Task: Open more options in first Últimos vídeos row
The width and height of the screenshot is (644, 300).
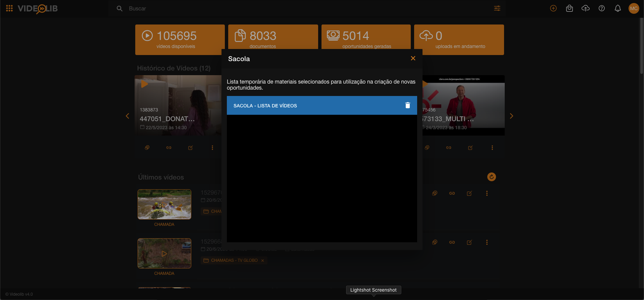Action: pos(487,193)
